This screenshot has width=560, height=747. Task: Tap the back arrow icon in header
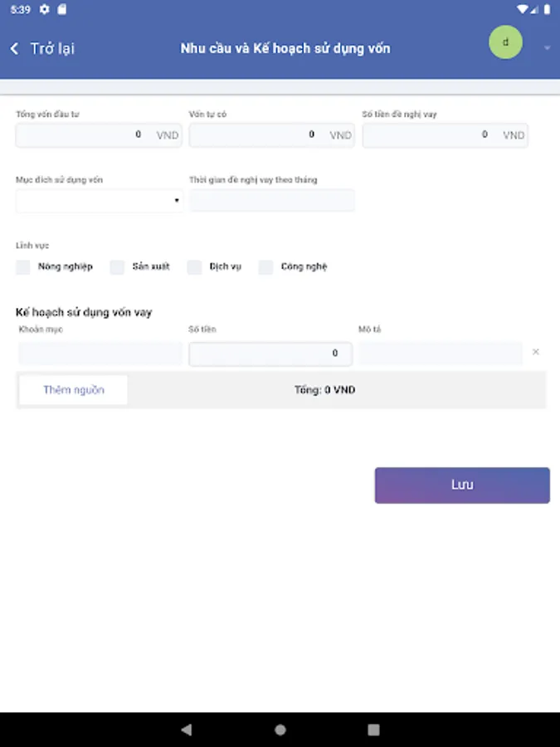pos(14,48)
